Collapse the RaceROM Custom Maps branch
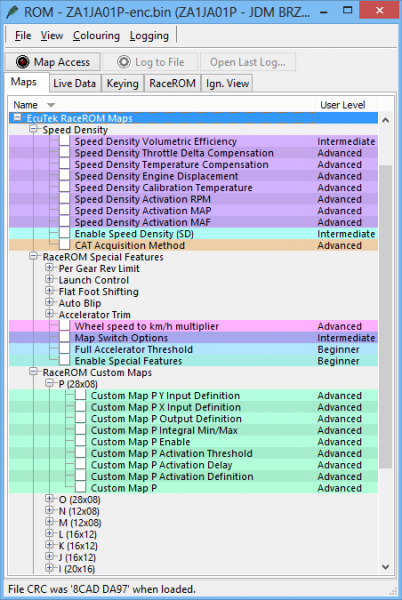402x600 pixels. click(x=34, y=372)
